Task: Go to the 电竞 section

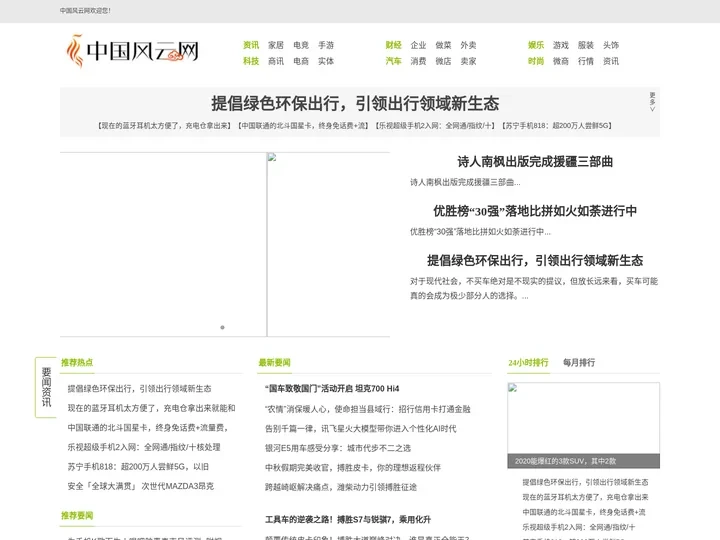Action: [x=301, y=45]
